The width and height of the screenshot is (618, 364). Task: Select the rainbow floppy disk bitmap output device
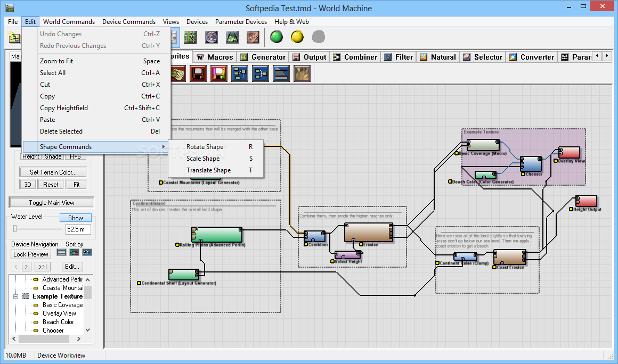tap(219, 73)
